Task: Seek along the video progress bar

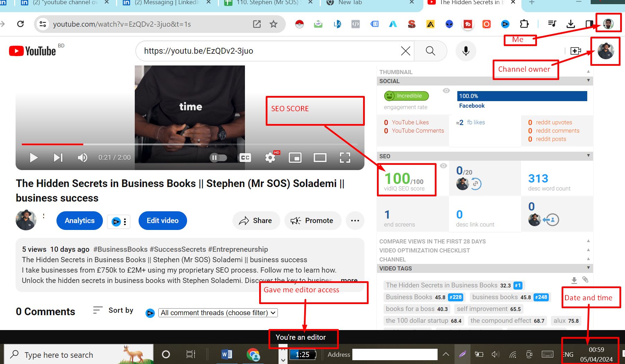Action: [x=190, y=144]
